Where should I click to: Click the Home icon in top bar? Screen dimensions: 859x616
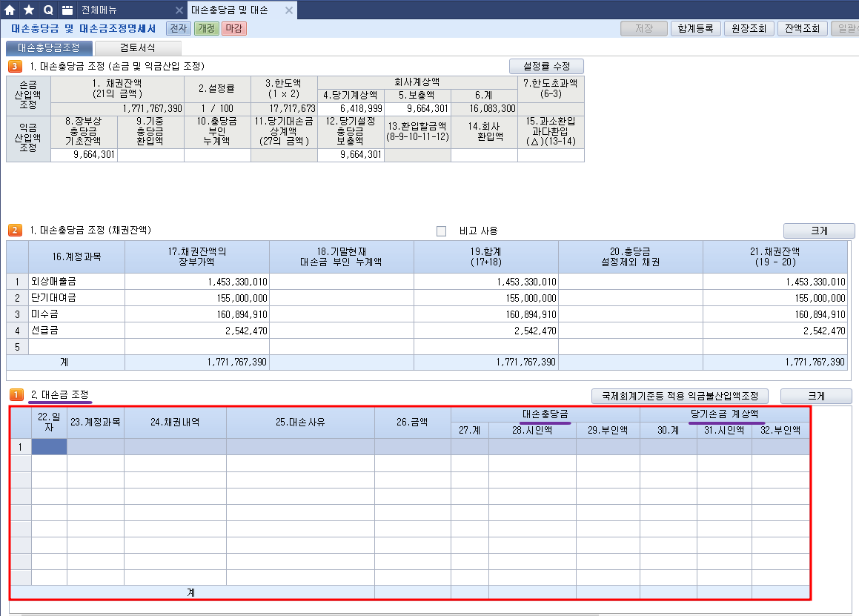tap(10, 10)
